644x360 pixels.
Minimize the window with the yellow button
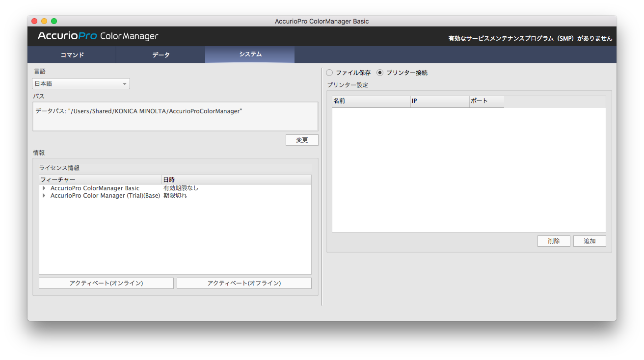(44, 21)
